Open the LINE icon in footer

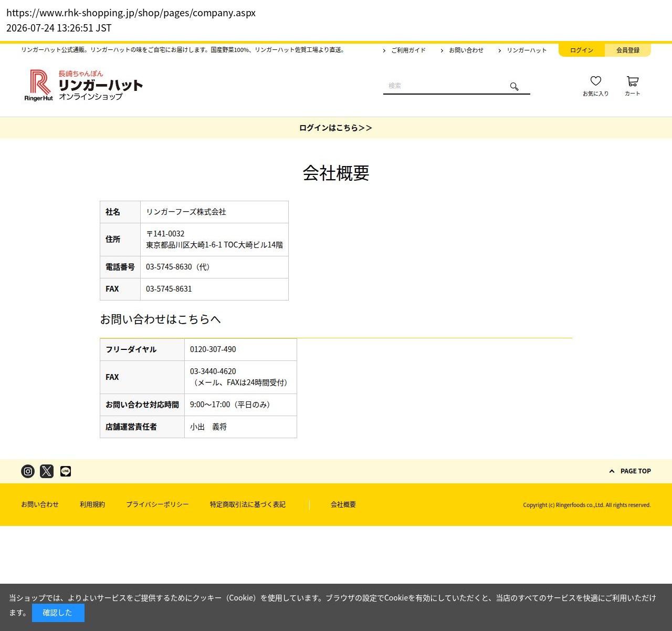[x=66, y=471]
